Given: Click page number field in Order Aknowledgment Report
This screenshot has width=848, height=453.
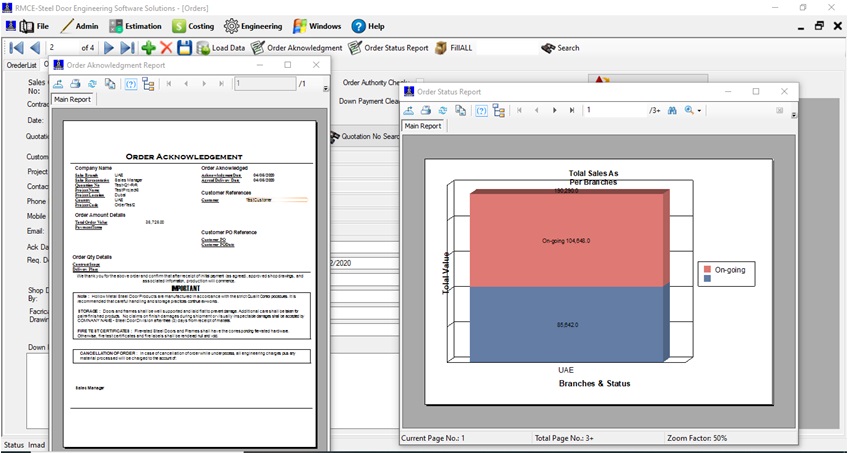Looking at the screenshot, I should pyautogui.click(x=265, y=84).
